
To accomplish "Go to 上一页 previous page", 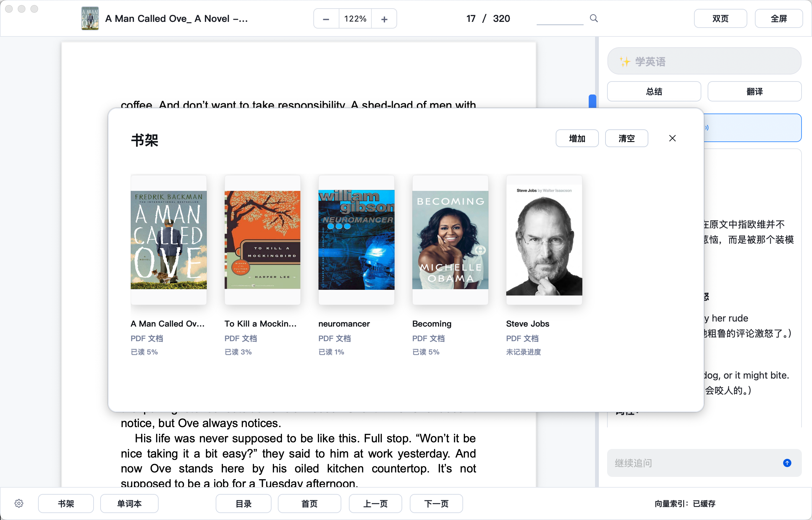I will 375,504.
